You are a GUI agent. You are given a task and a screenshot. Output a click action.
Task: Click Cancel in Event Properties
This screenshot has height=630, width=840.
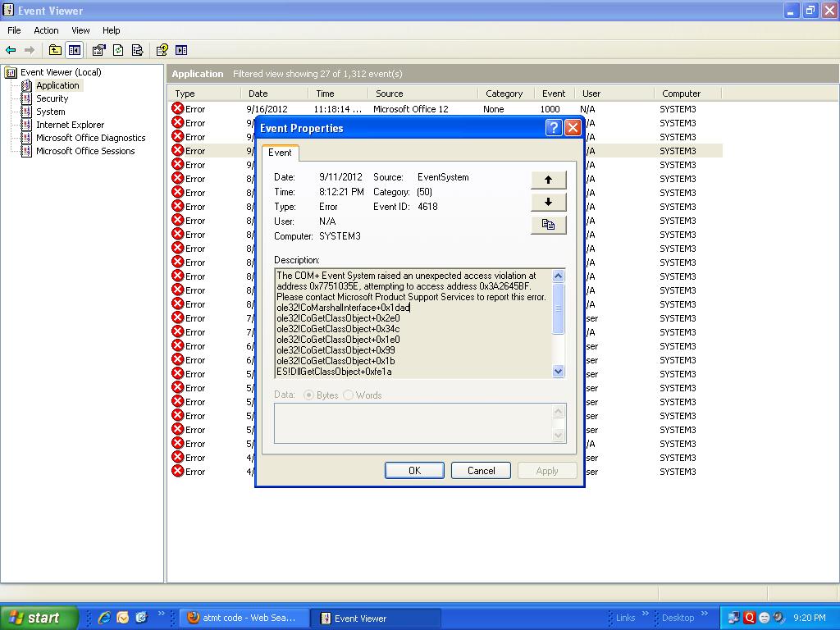pyautogui.click(x=481, y=470)
